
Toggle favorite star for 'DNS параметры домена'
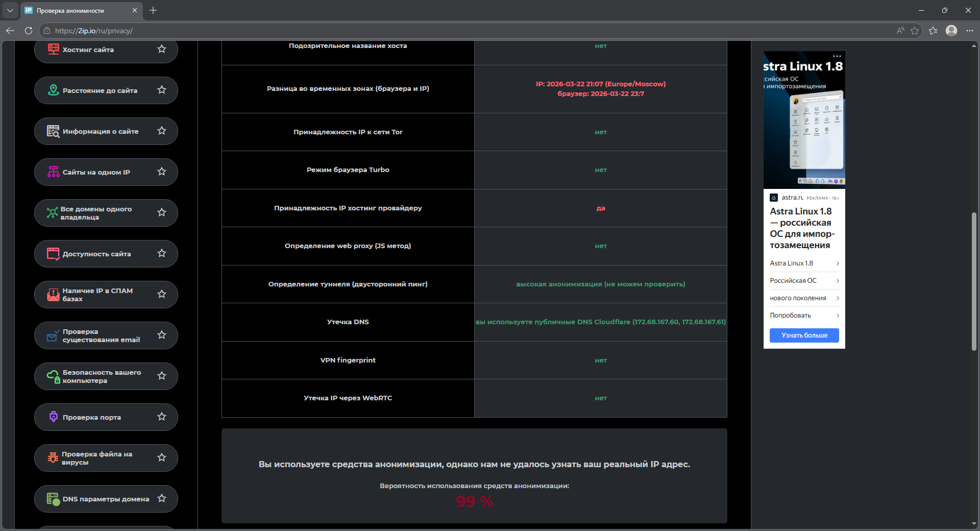pos(162,498)
